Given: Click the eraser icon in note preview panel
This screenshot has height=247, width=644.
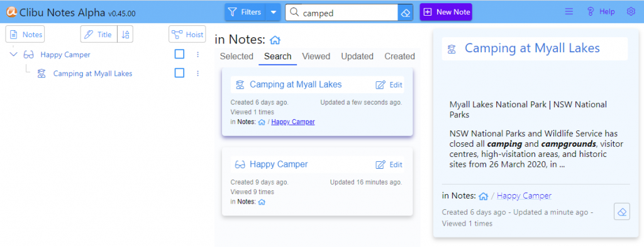Looking at the screenshot, I should coord(622,212).
